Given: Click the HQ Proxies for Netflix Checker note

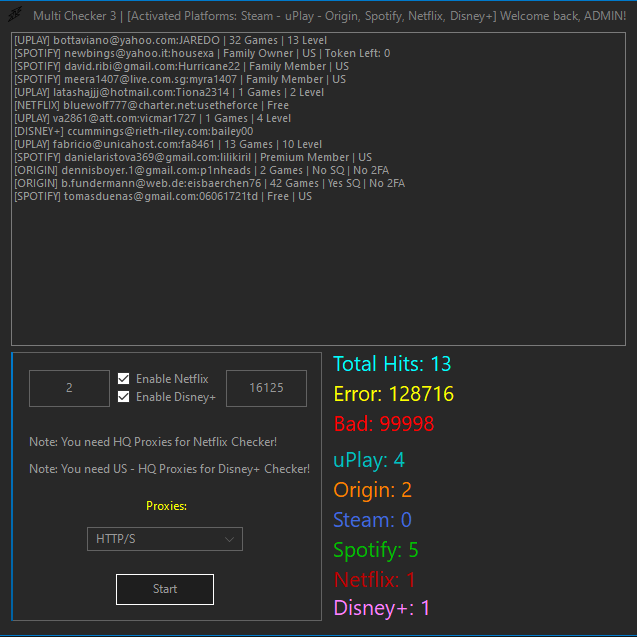Looking at the screenshot, I should (x=153, y=442).
